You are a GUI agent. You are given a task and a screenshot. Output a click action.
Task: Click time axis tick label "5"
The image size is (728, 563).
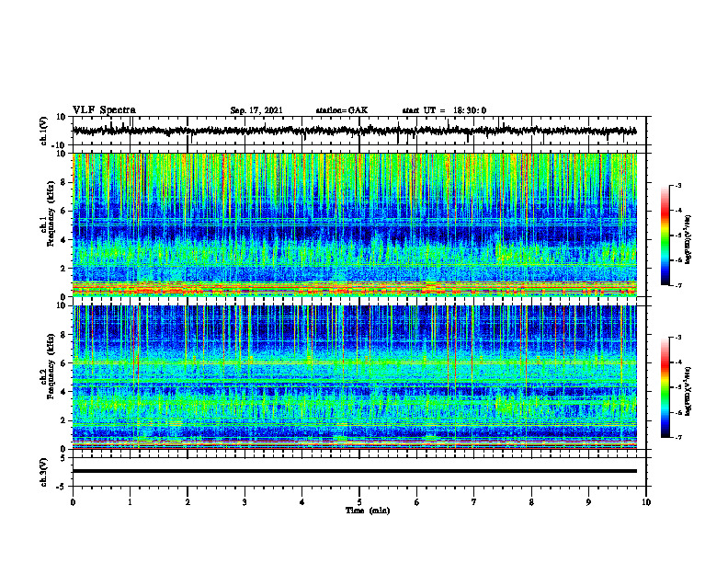point(359,502)
